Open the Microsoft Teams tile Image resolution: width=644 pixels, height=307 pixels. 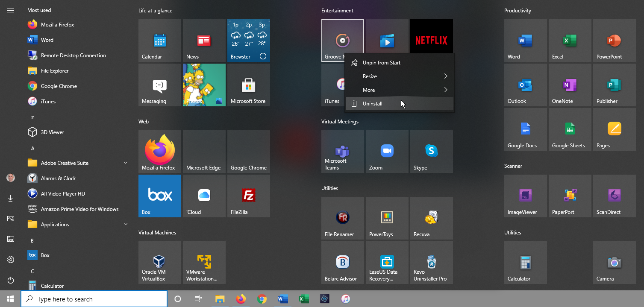point(343,152)
